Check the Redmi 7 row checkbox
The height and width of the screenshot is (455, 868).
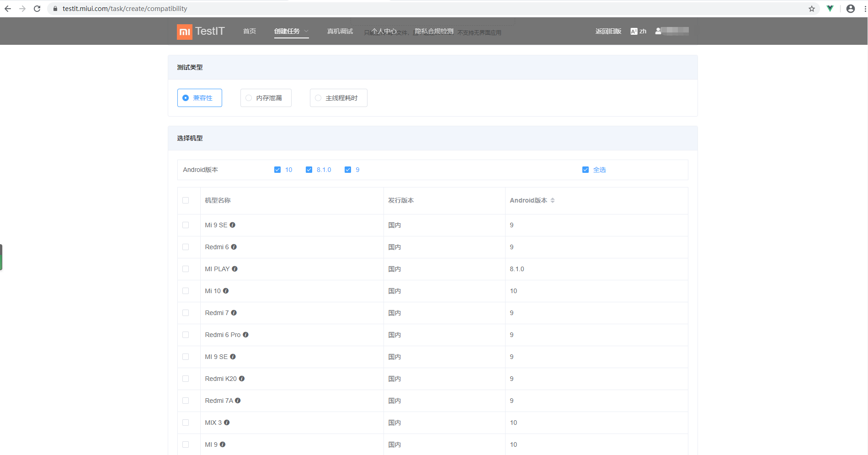(x=186, y=313)
